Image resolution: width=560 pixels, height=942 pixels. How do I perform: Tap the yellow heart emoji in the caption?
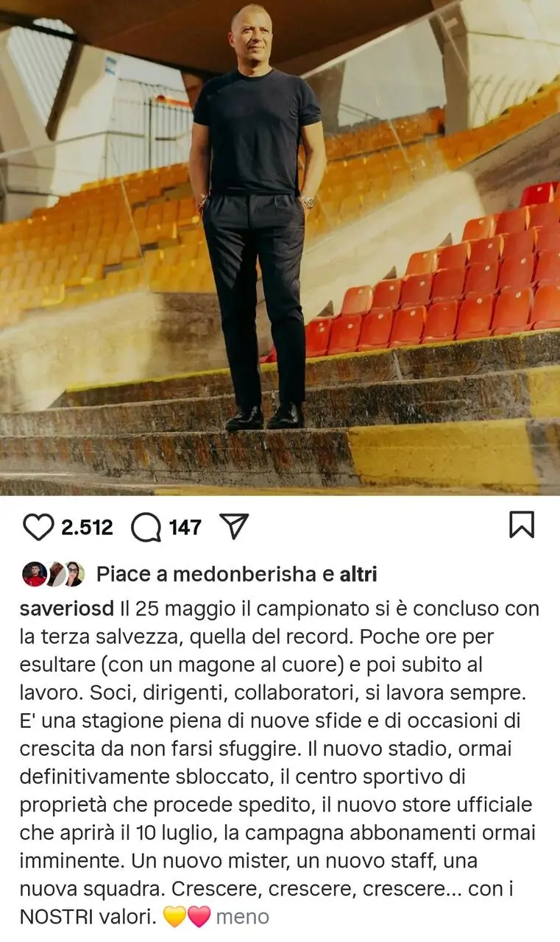pos(174,917)
